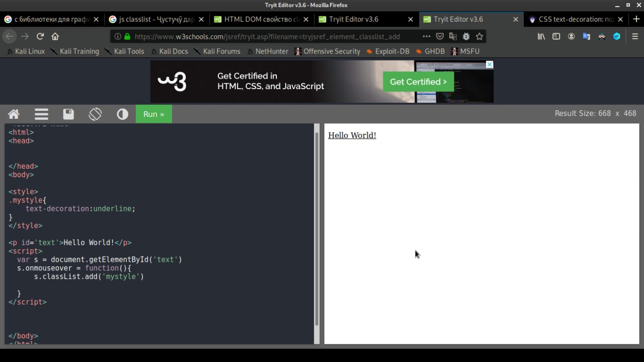Open the Firefox Library icon
Viewport: 644px width, 362px height.
tap(541, 36)
